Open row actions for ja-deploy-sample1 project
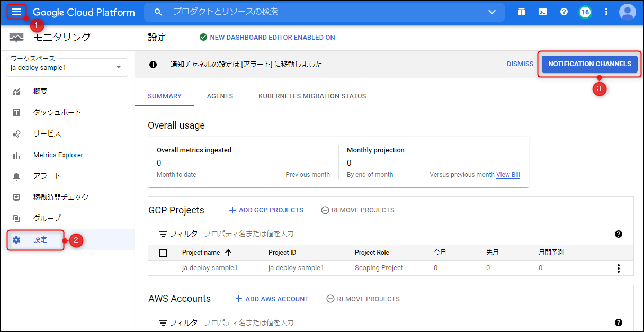Viewport: 644px width, 332px height. 618,268
